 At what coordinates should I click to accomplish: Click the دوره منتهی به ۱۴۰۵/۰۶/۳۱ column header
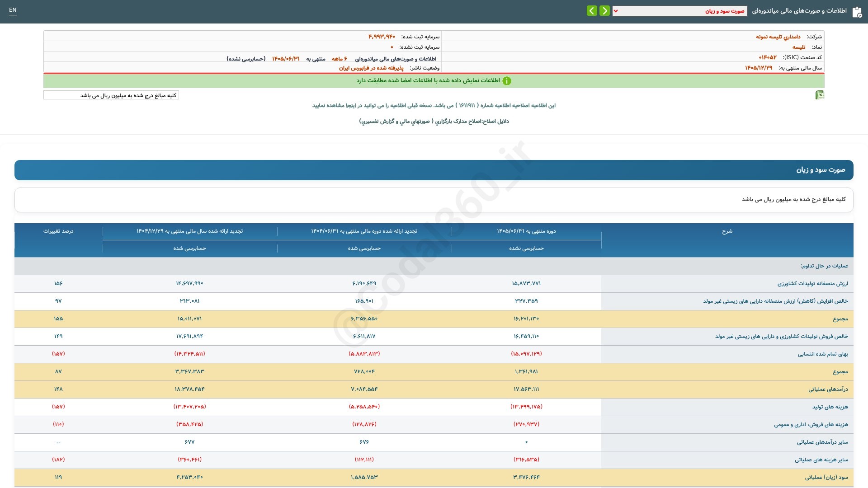point(526,231)
